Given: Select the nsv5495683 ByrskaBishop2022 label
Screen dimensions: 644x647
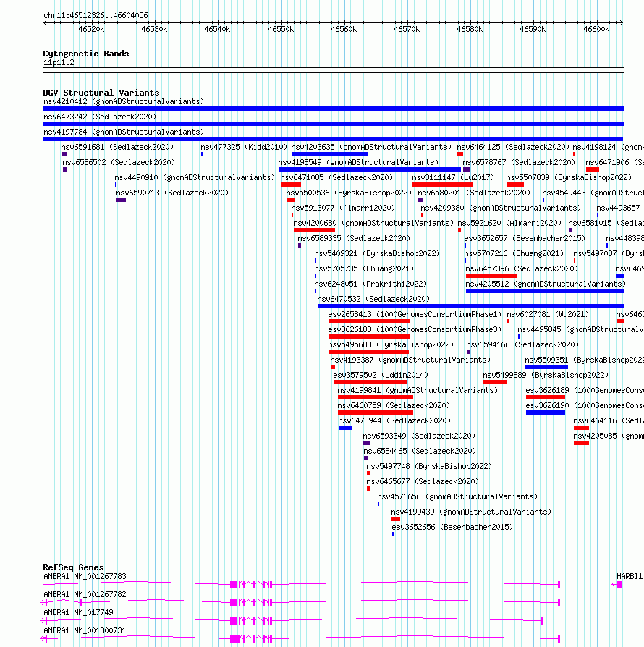Looking at the screenshot, I should pyautogui.click(x=391, y=345).
